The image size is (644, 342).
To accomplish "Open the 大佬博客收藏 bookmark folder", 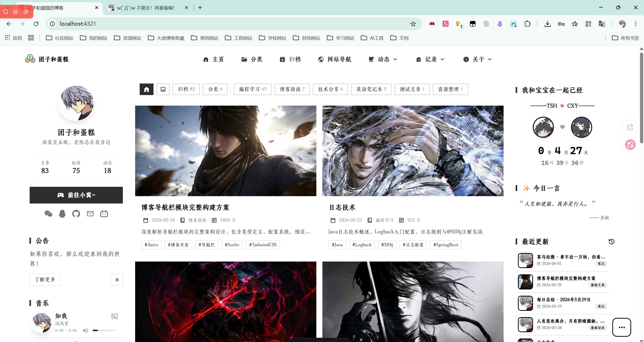I will pos(166,38).
